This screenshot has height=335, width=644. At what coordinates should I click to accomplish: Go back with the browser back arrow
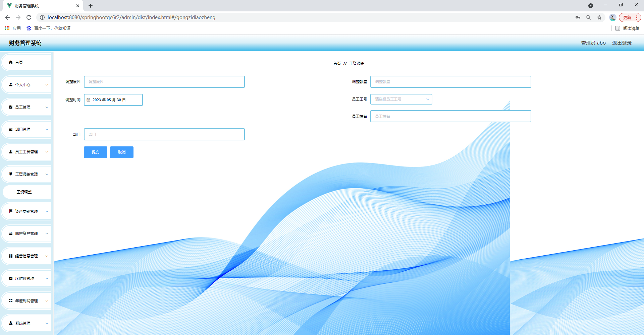7,17
